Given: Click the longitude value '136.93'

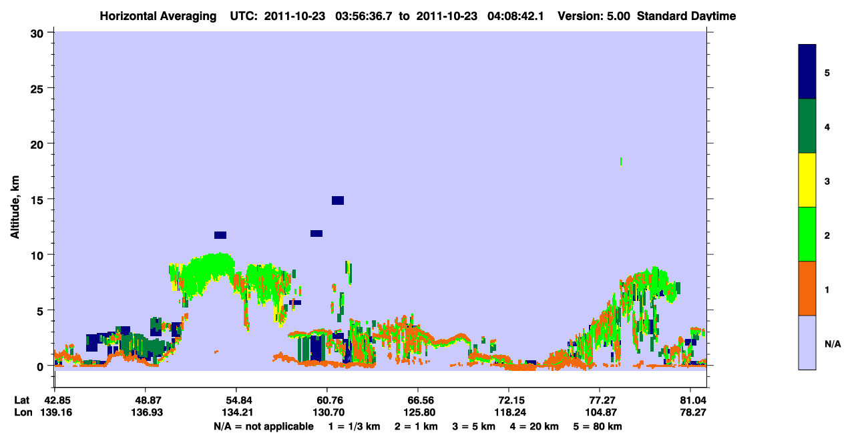Looking at the screenshot, I should pyautogui.click(x=146, y=413).
